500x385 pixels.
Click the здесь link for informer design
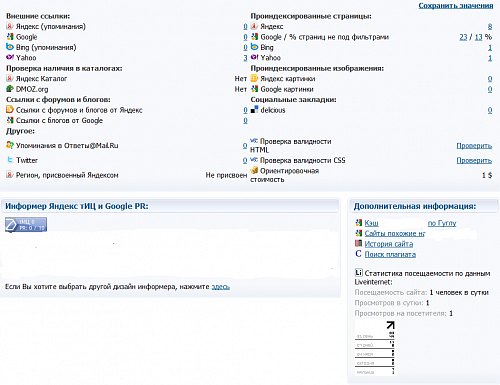[221, 287]
